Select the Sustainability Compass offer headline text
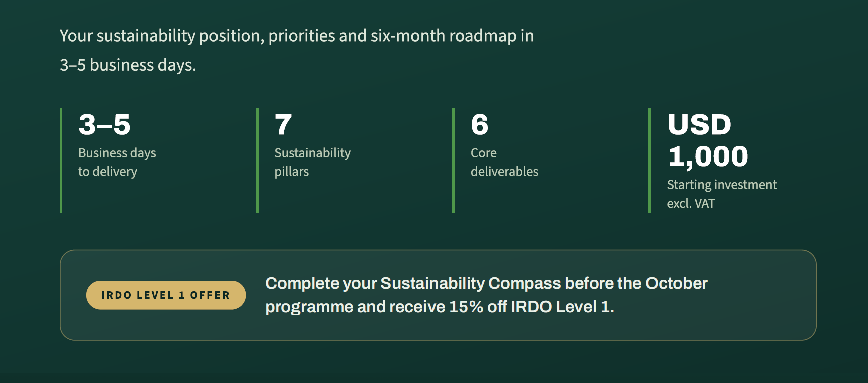This screenshot has height=383, width=868. 486,295
